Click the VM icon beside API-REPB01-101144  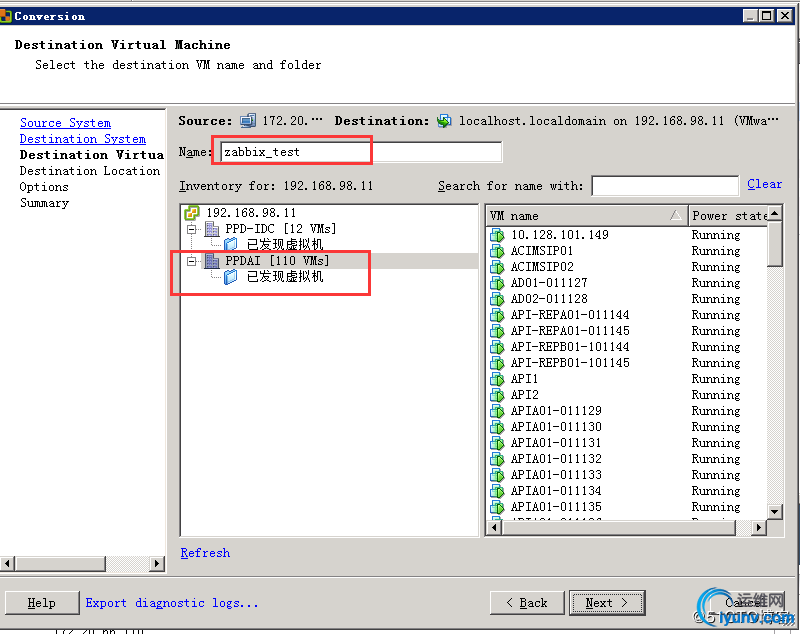[x=497, y=347]
